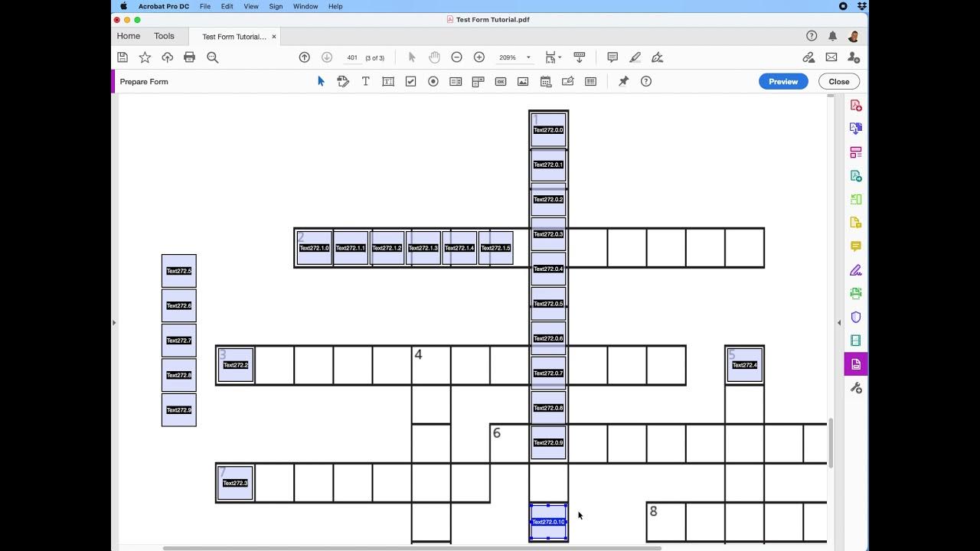This screenshot has height=551, width=980.
Task: Add a Check box field
Action: pos(410,81)
